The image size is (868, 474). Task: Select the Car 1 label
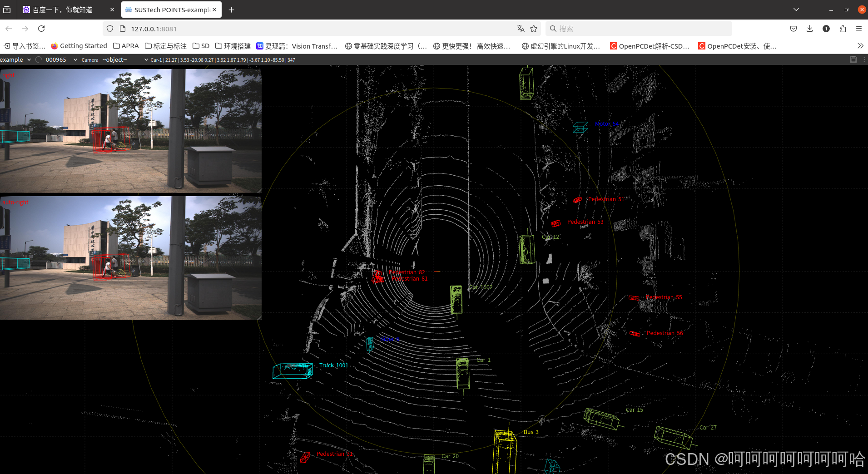click(483, 360)
